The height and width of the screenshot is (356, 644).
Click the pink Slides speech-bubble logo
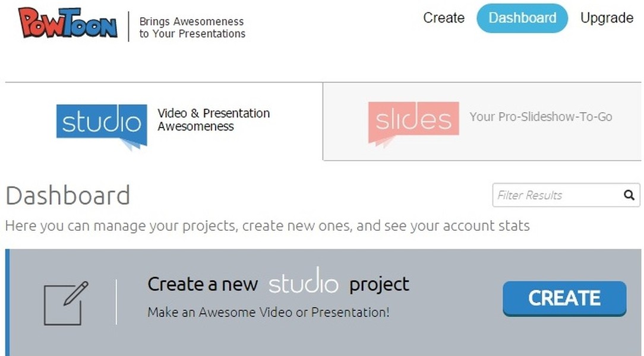click(413, 122)
